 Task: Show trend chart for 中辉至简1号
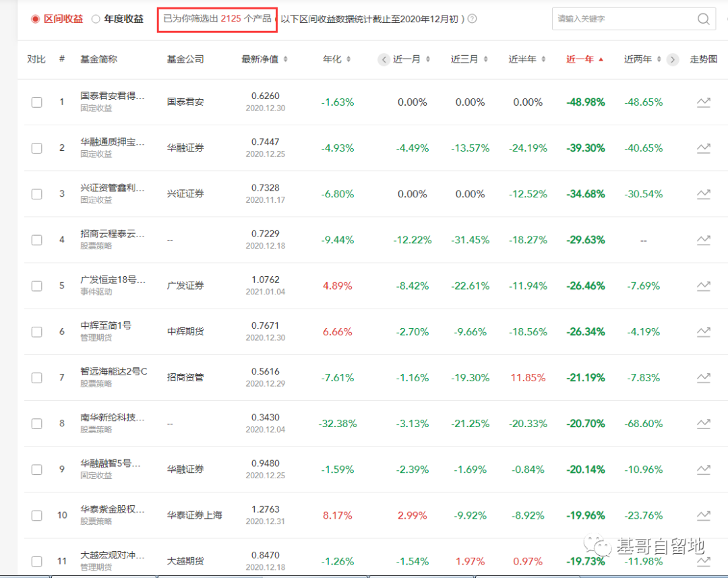(703, 331)
